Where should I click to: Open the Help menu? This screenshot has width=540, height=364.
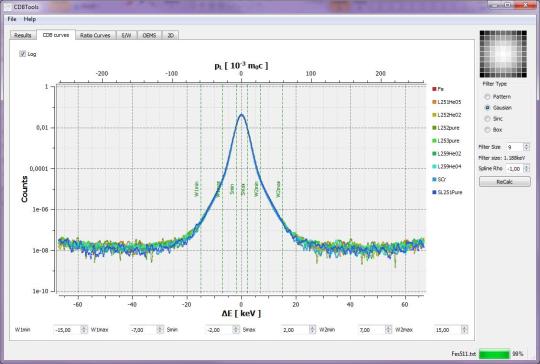(30, 19)
